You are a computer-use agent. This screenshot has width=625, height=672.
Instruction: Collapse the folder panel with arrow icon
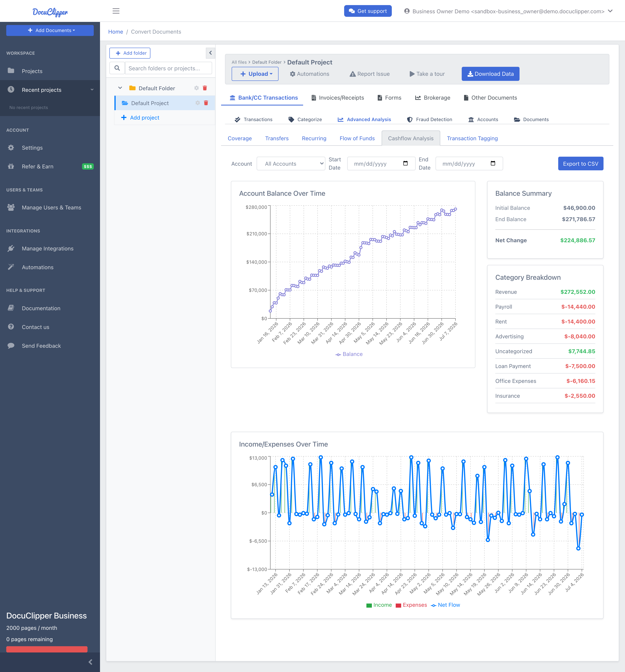[210, 53]
